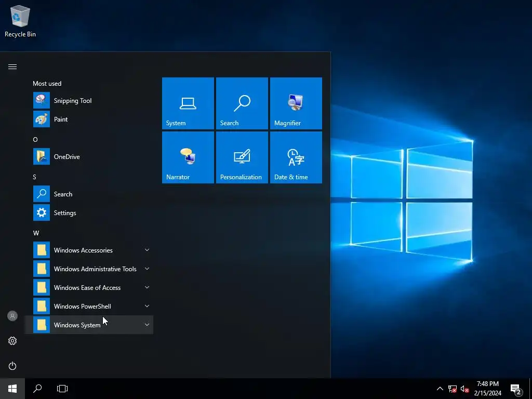Open OneDrive in the app list

89,156
